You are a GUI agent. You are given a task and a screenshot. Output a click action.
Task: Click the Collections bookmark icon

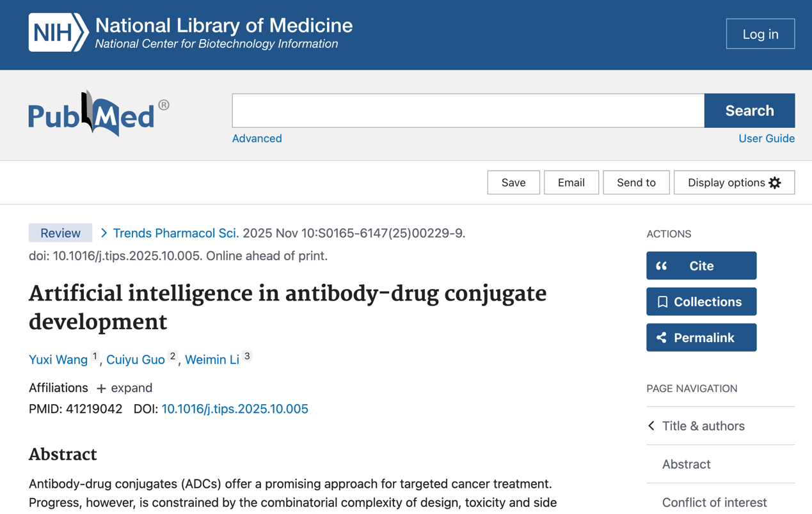click(x=662, y=302)
